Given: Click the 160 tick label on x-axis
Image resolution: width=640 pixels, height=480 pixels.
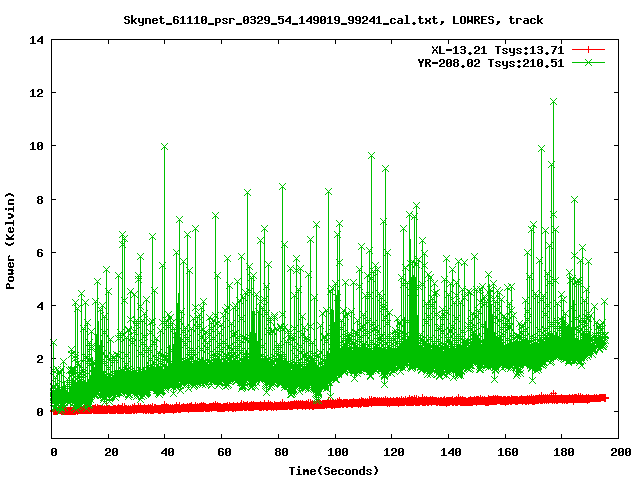Looking at the screenshot, I should point(504,452).
